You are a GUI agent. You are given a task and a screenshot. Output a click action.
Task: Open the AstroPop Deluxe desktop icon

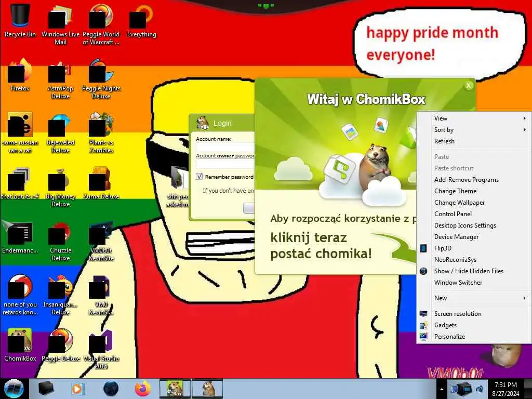coord(60,79)
